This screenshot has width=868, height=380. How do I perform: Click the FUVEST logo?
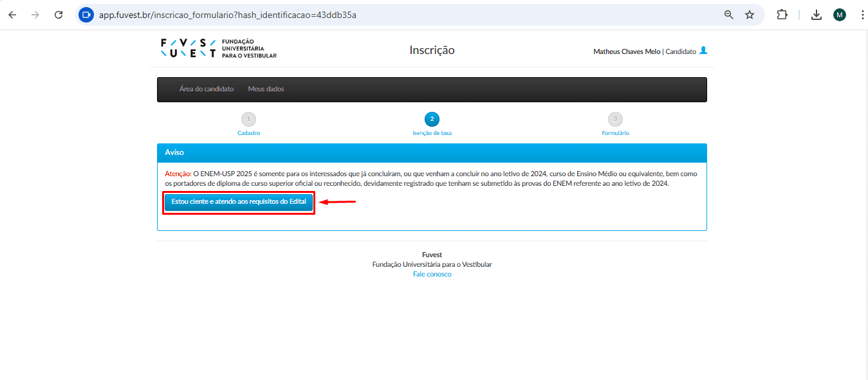[x=219, y=48]
